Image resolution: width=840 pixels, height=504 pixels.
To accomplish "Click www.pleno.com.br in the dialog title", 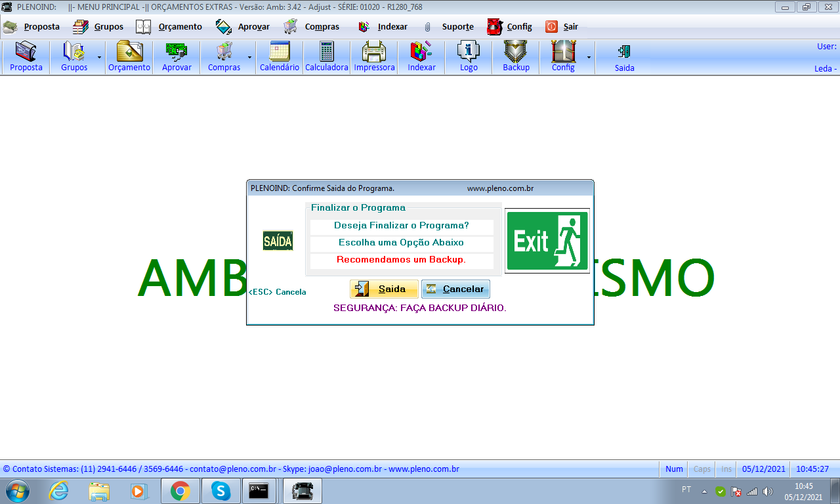I will tap(500, 188).
